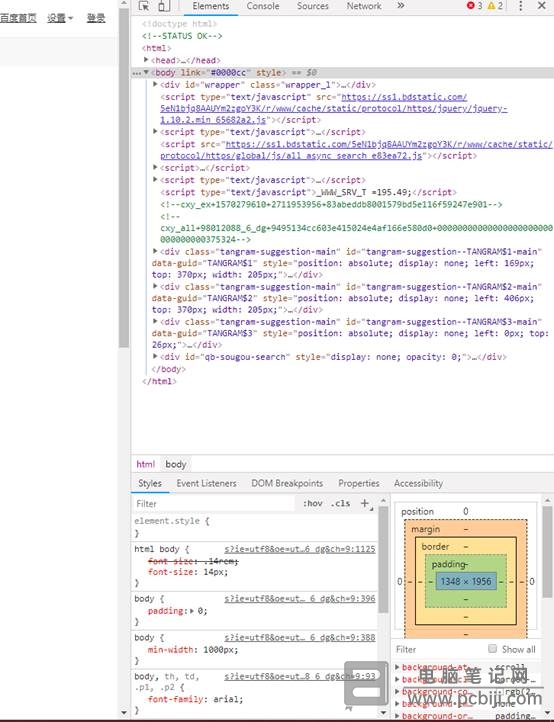This screenshot has height=722, width=554.
Task: Open the more tabs chevron
Action: (401, 6)
